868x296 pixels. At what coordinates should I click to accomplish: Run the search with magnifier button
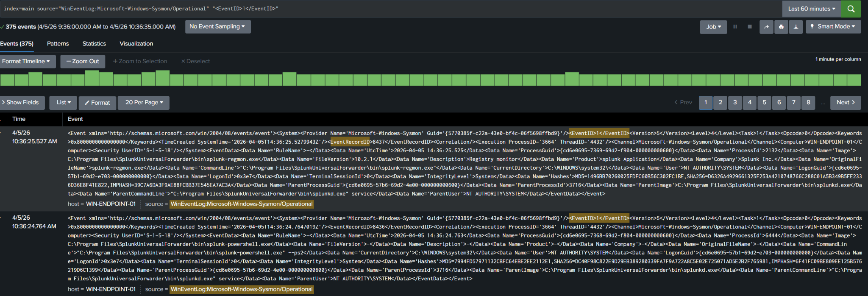[x=851, y=8]
